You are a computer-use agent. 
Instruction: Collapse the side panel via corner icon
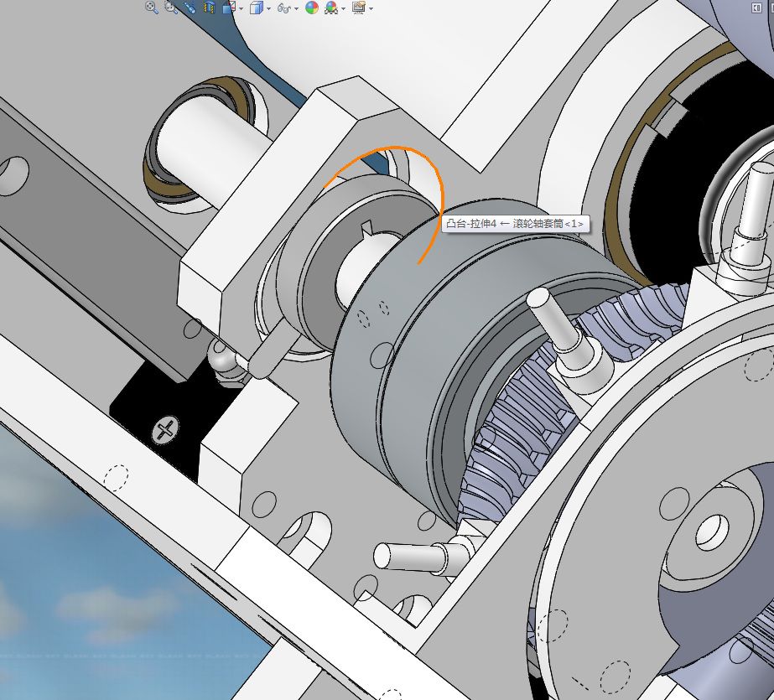[x=756, y=8]
